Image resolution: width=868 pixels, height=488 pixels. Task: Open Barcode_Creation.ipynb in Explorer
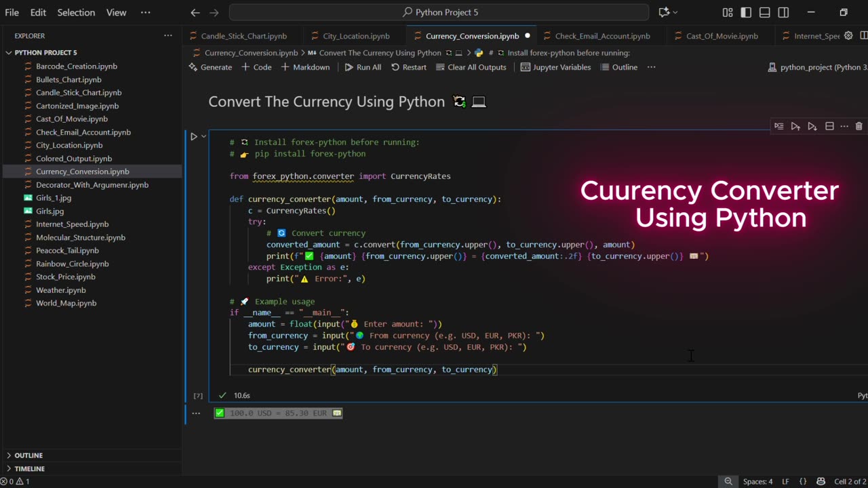77,66
